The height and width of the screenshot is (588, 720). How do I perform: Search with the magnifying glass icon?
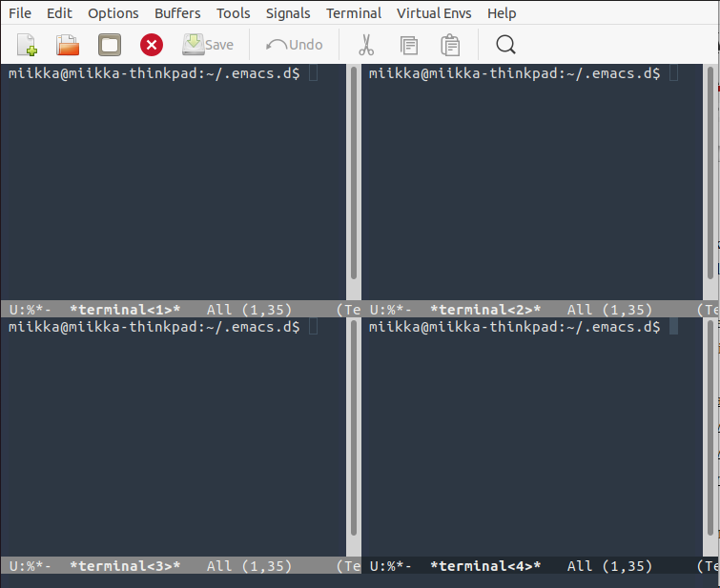pyautogui.click(x=506, y=45)
